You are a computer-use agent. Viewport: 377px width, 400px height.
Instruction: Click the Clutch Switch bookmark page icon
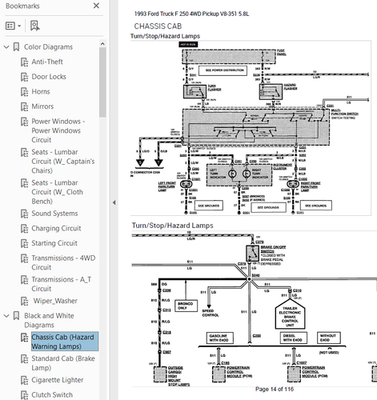coord(24,395)
